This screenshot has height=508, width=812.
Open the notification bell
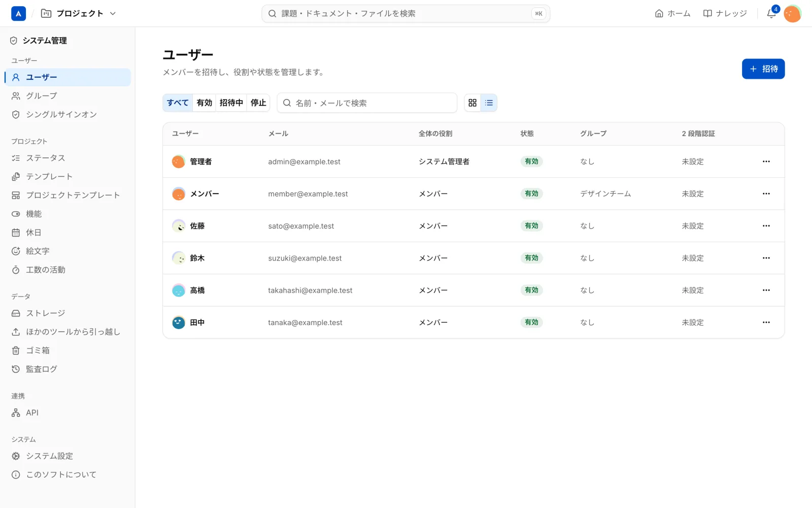(771, 14)
